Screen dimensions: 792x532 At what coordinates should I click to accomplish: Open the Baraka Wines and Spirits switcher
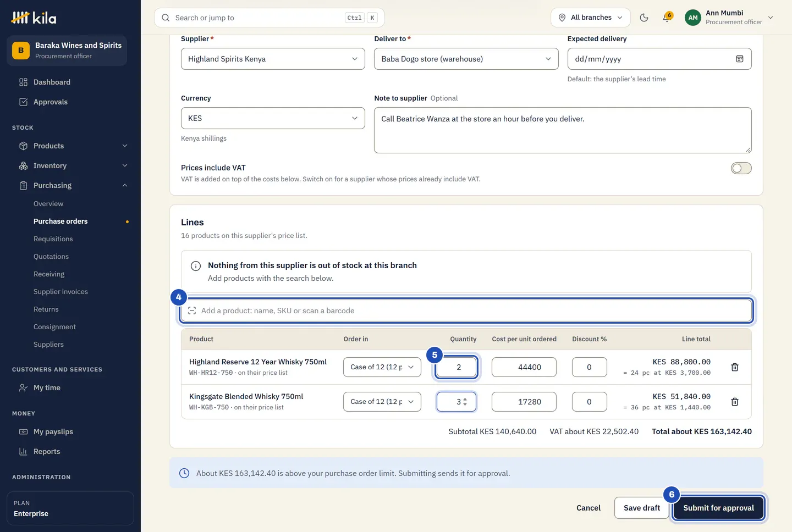tap(67, 51)
